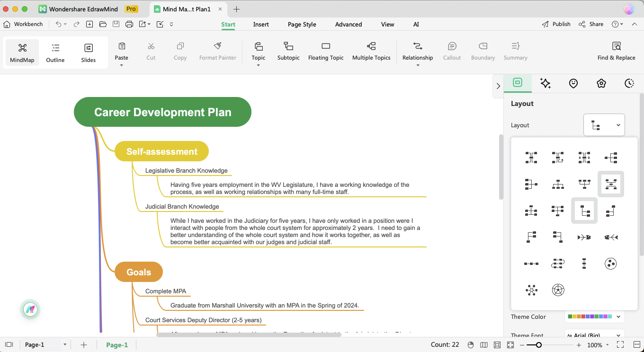Image resolution: width=644 pixels, height=352 pixels.
Task: Open a new document tab
Action: 237,9
